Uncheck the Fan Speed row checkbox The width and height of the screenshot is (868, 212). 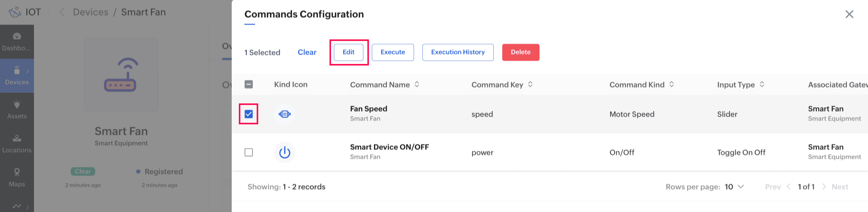(249, 114)
